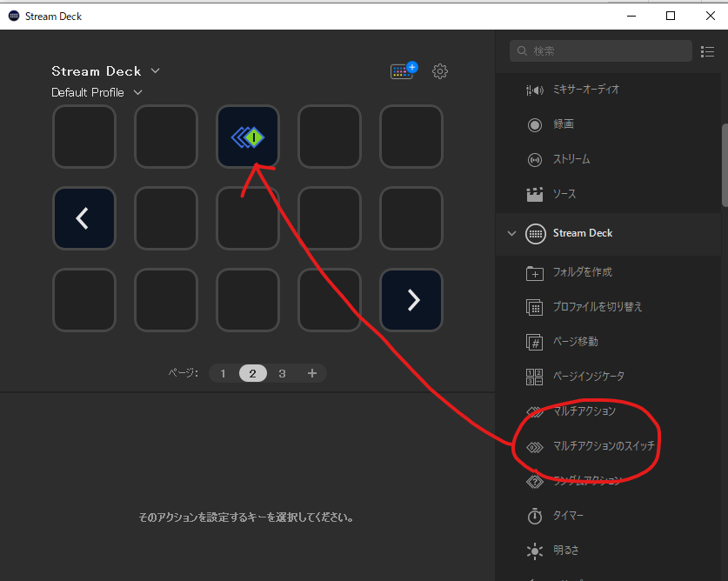The width and height of the screenshot is (728, 581).
Task: Open the Stream Deck store keyboard icon
Action: coord(404,70)
